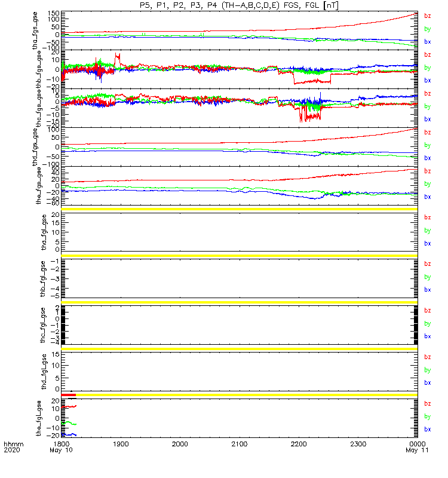This screenshot has height=478, width=448.
Task: Click the May 11 date label
Action: pos(417,451)
